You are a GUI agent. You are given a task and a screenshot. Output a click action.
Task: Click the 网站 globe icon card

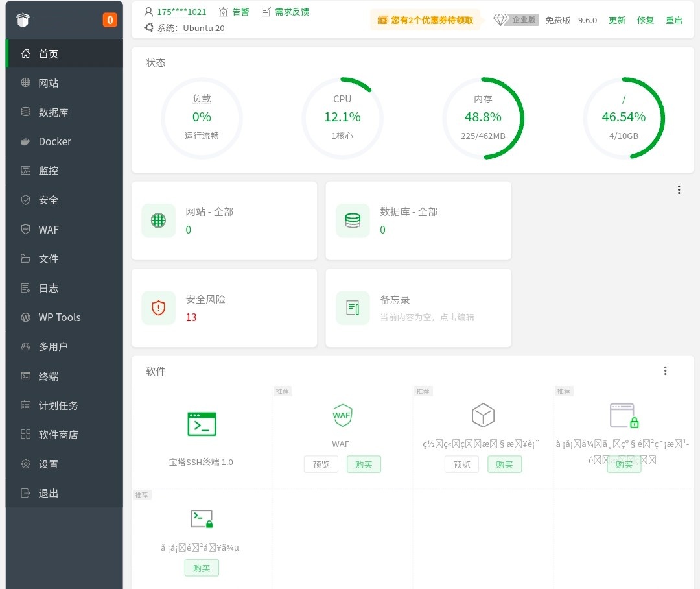[x=159, y=221]
